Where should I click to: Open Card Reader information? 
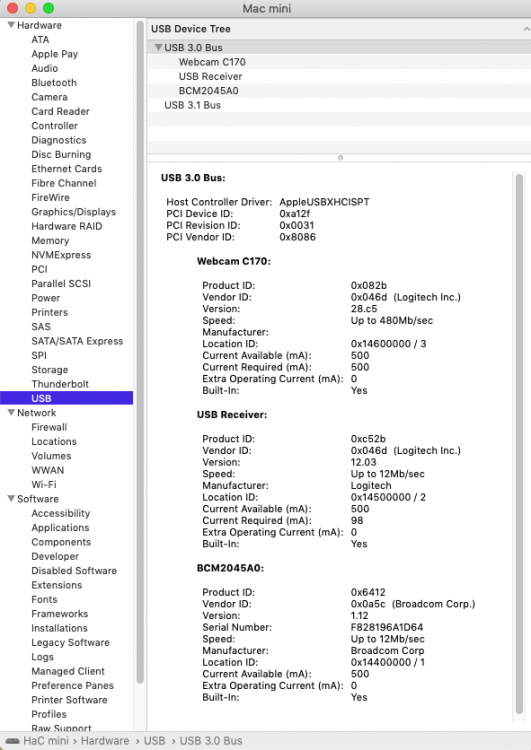point(60,111)
